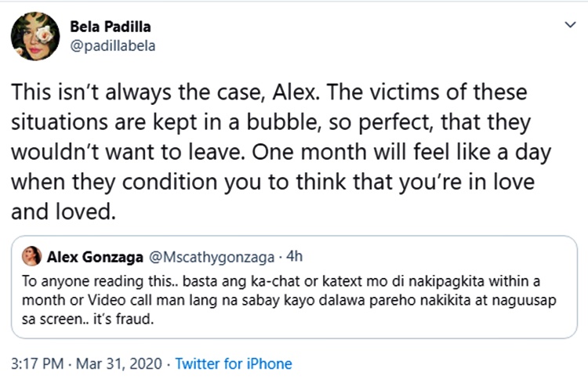Click Alex Gonzaga's small avatar
Viewport: 588px width, 379px height.
(32, 256)
